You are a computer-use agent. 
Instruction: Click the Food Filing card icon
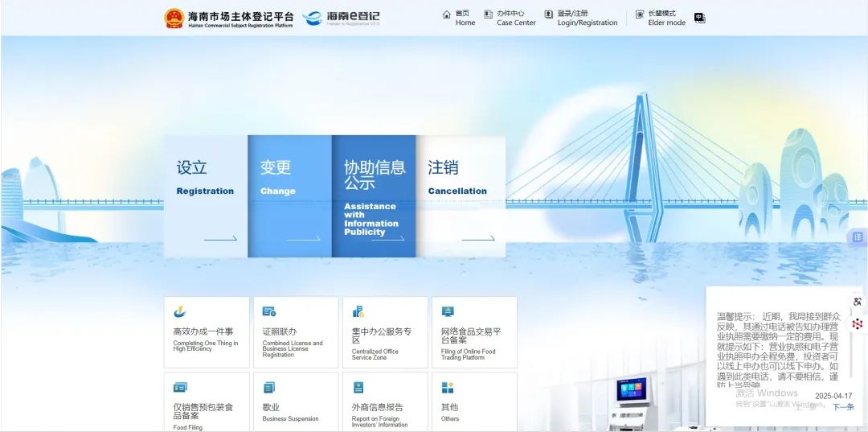click(x=180, y=387)
